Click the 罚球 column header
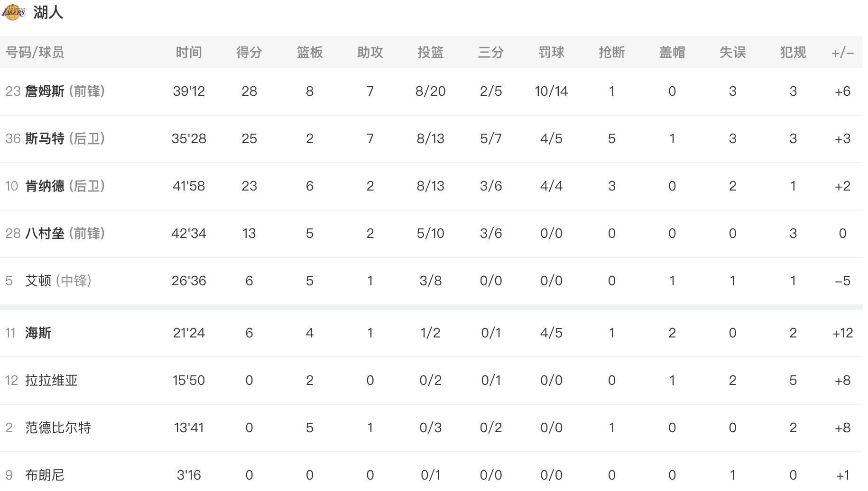The width and height of the screenshot is (868, 491). point(551,52)
